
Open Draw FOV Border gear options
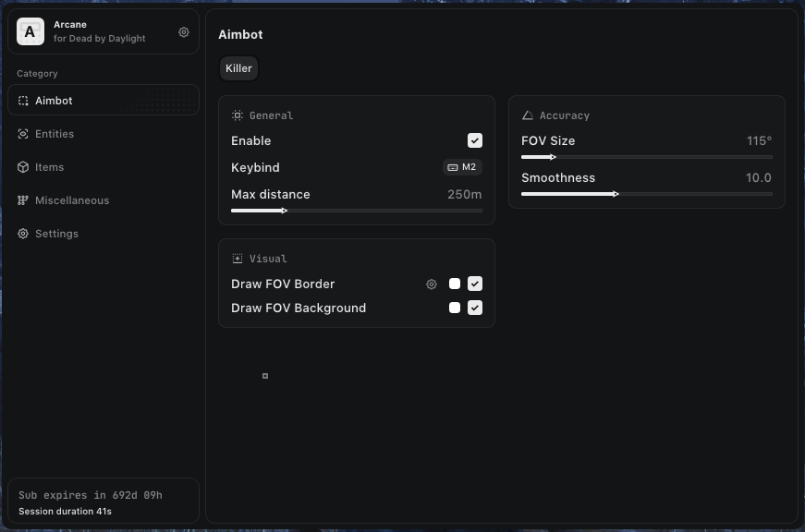coord(431,284)
